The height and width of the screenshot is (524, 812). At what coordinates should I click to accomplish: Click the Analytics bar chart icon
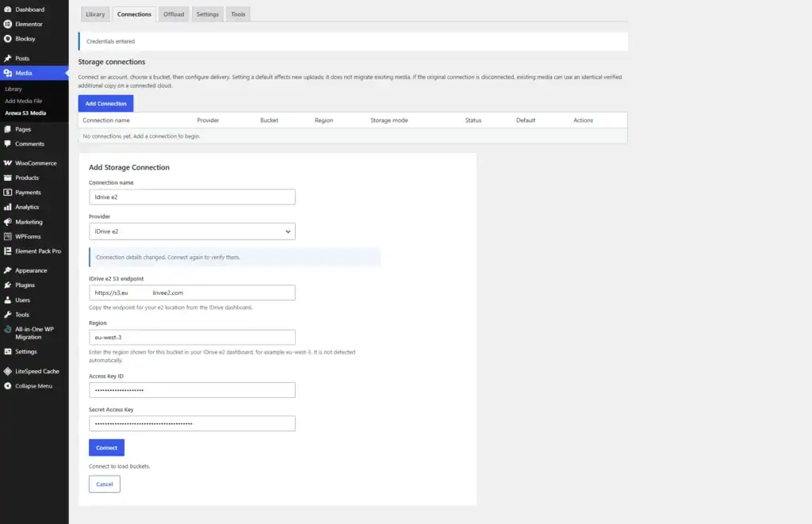tap(8, 207)
